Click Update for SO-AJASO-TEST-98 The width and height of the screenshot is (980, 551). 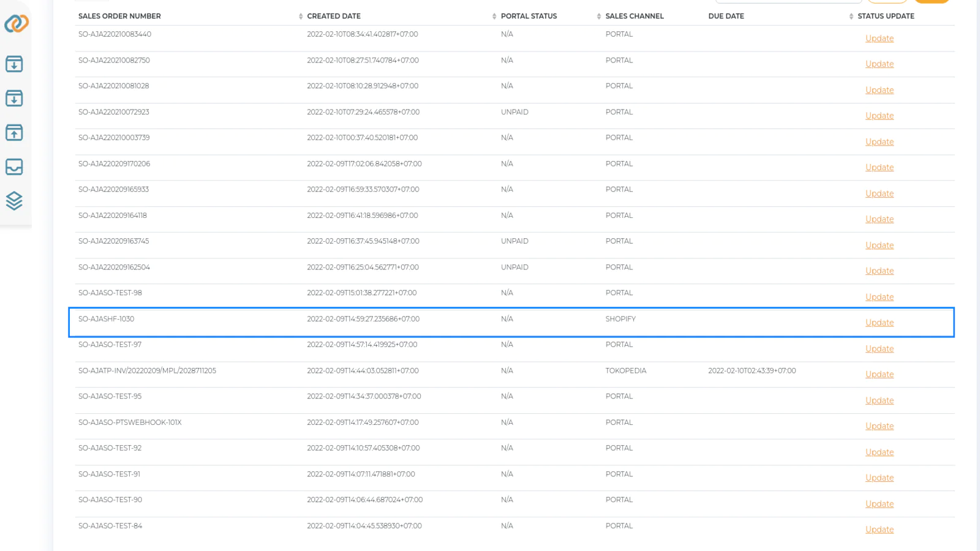880,296
